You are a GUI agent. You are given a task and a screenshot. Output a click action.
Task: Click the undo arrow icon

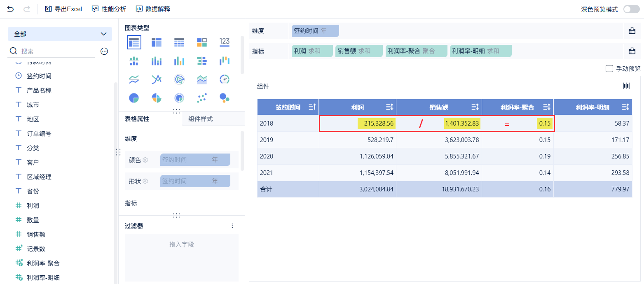10,9
